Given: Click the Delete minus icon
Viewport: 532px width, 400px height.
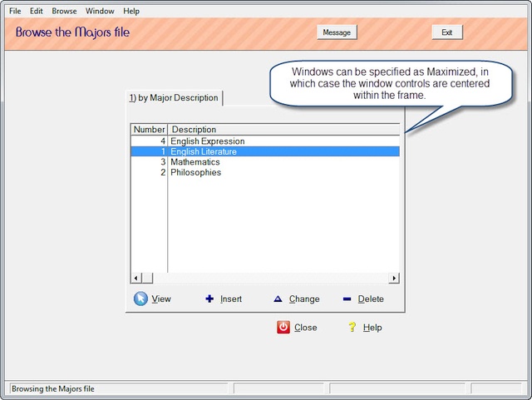Looking at the screenshot, I should 347,299.
